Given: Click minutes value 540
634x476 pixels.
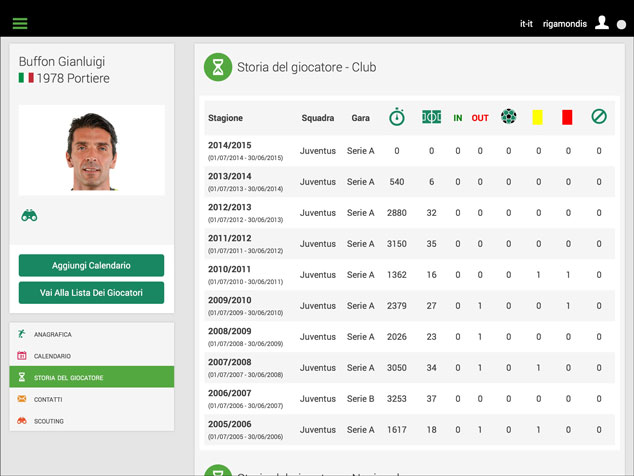Looking at the screenshot, I should [x=397, y=182].
